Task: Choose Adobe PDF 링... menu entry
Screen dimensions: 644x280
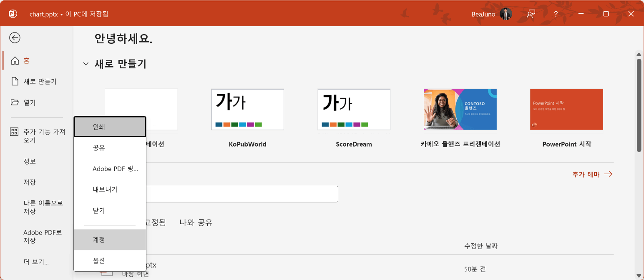Action: pos(110,168)
